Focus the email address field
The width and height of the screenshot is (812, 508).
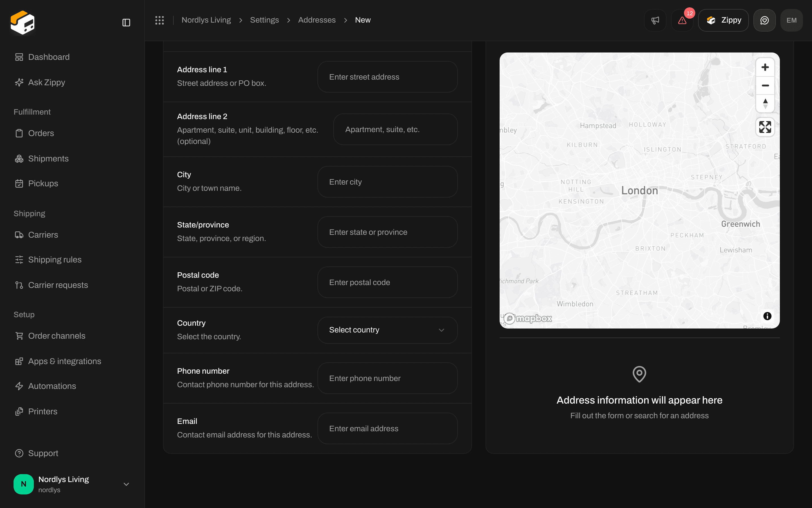(x=387, y=428)
